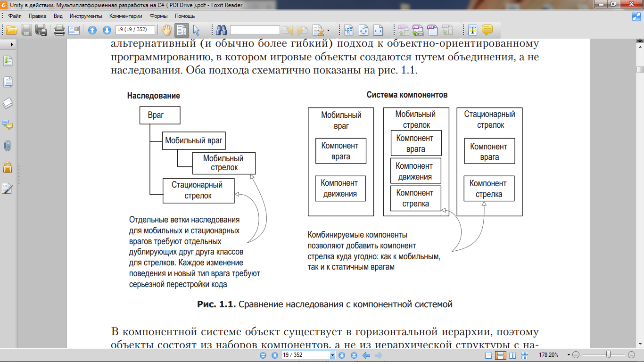The height and width of the screenshot is (362, 644).
Task: Add a yellow Note comment
Action: point(487,30)
